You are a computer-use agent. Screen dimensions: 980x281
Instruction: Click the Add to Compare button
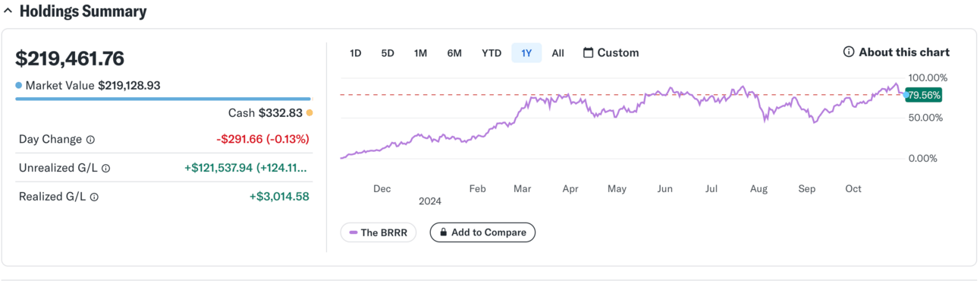(x=482, y=232)
